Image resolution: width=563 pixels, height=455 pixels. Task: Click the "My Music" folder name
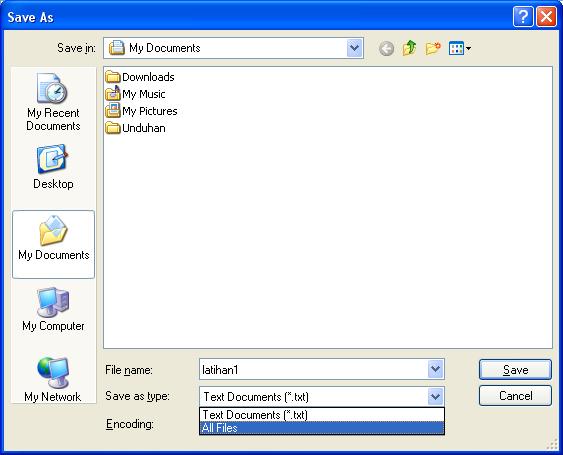(x=144, y=94)
